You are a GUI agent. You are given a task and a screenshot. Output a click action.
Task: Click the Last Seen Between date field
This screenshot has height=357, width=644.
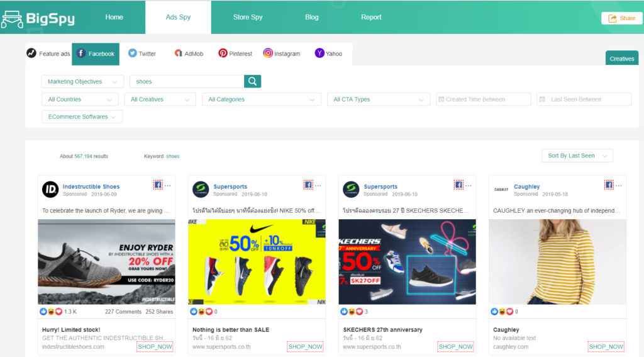tap(584, 99)
